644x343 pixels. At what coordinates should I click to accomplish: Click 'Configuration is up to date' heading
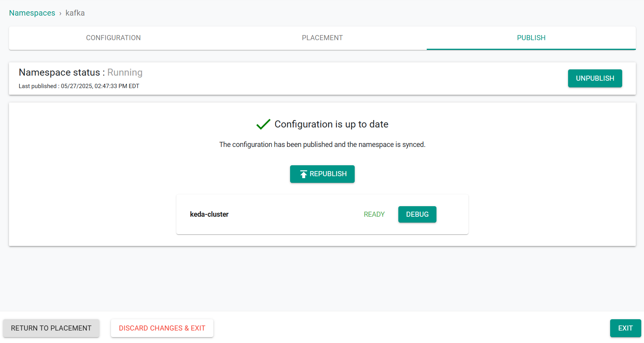point(331,124)
